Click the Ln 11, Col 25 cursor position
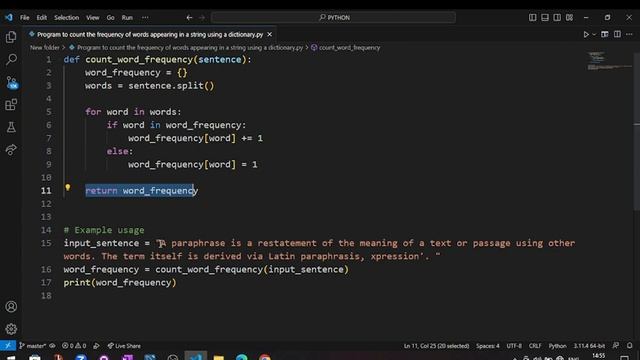Screen dimensions: 640x360 [x=436, y=346]
